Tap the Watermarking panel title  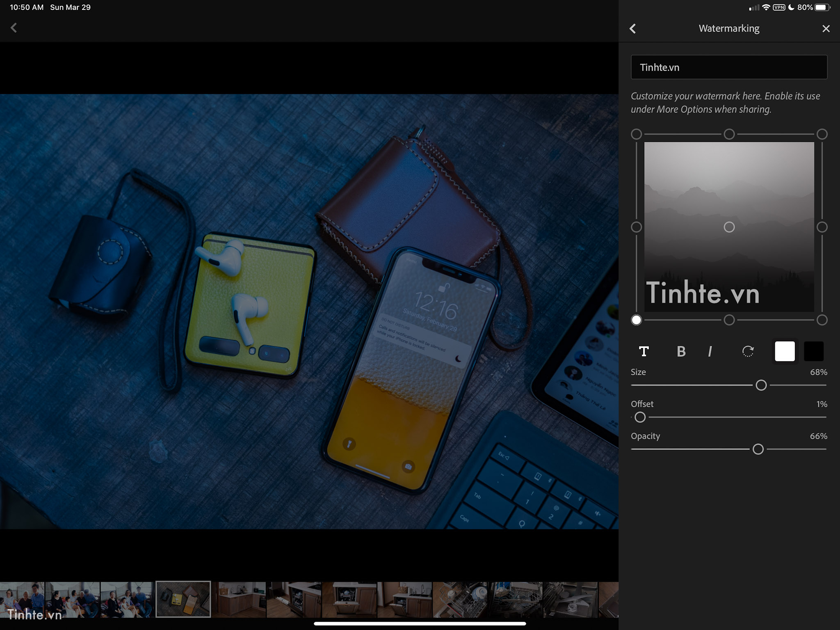729,28
